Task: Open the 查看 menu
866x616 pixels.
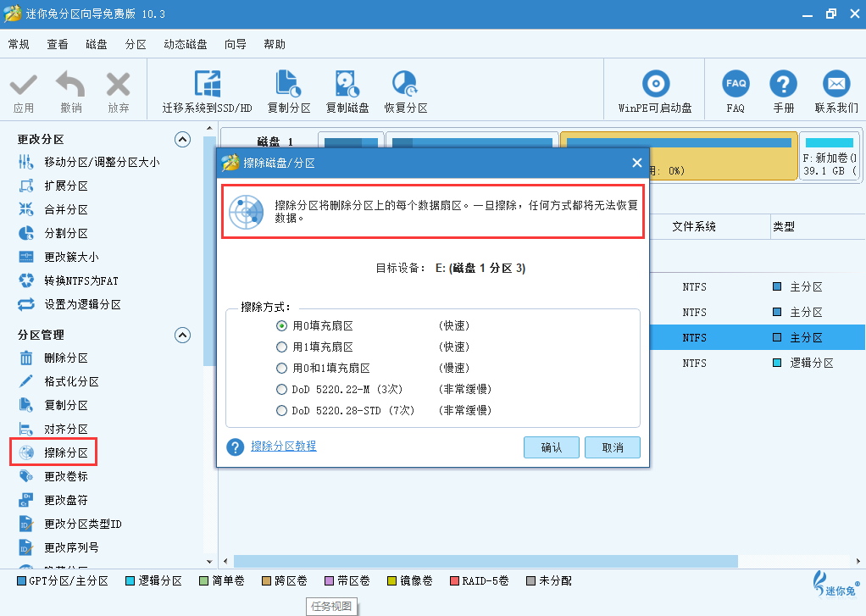Action: (58, 44)
